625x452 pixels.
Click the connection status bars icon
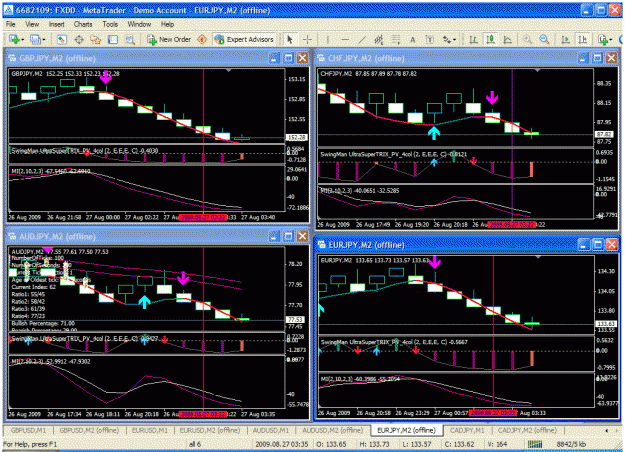(535, 444)
